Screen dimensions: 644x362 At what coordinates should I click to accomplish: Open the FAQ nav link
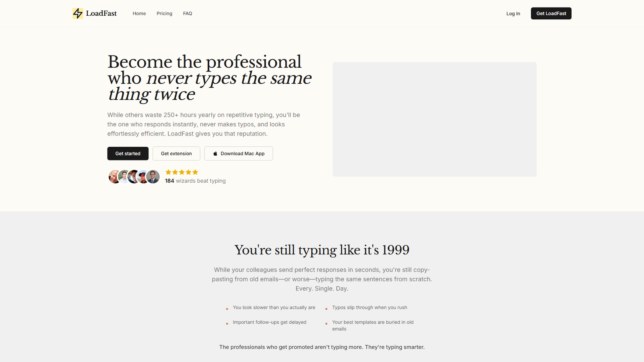188,14
